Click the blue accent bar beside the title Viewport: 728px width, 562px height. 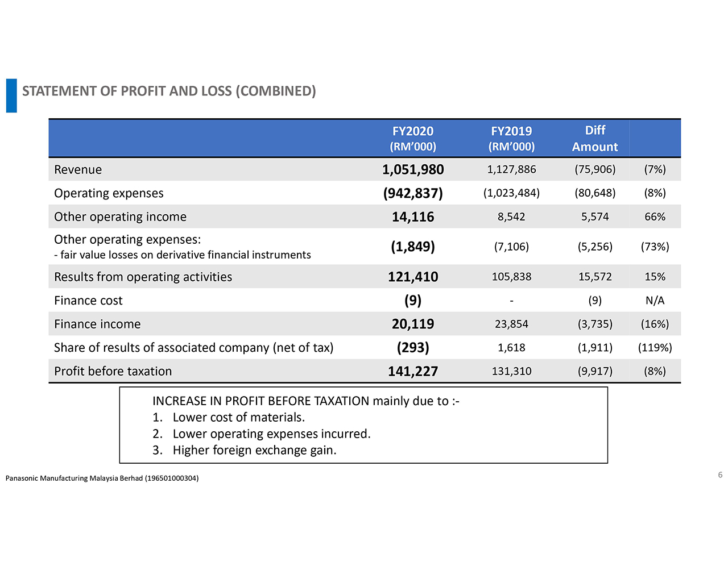click(x=11, y=95)
